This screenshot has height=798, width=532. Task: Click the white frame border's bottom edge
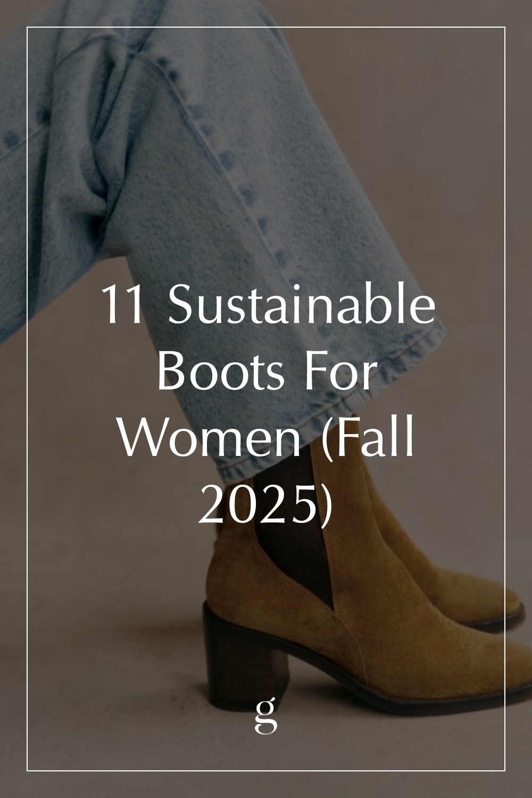266,770
